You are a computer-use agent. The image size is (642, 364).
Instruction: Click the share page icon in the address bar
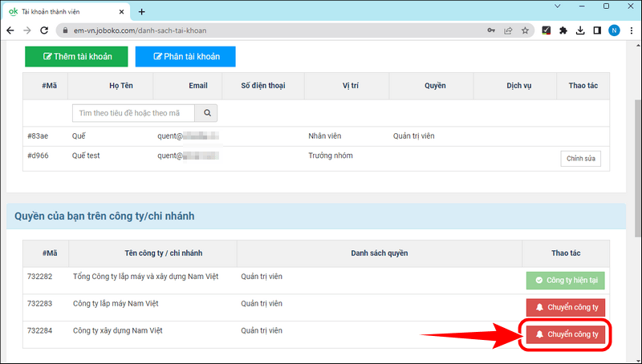508,30
